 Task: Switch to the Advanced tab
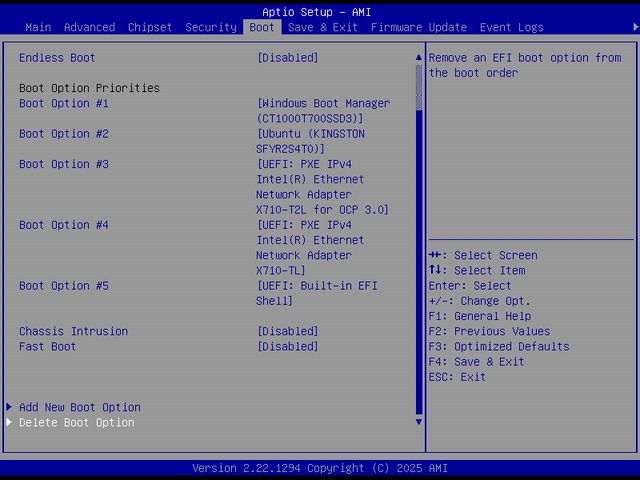click(x=89, y=27)
